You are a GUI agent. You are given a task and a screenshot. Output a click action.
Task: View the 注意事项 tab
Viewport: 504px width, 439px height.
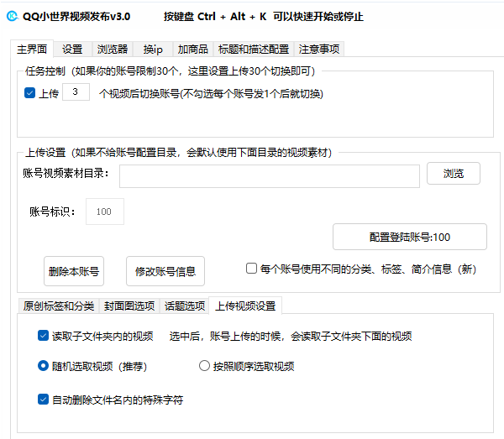tap(319, 50)
